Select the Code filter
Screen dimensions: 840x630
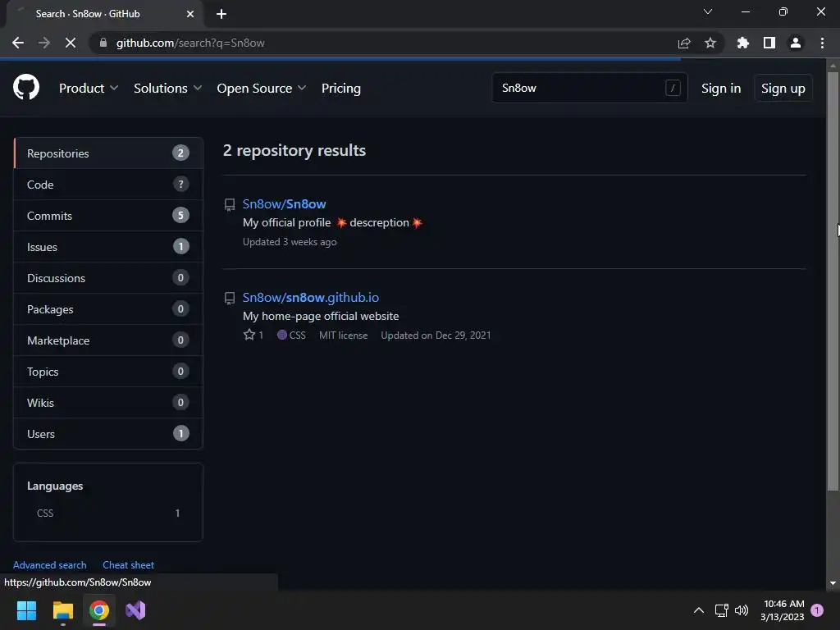[x=108, y=185]
